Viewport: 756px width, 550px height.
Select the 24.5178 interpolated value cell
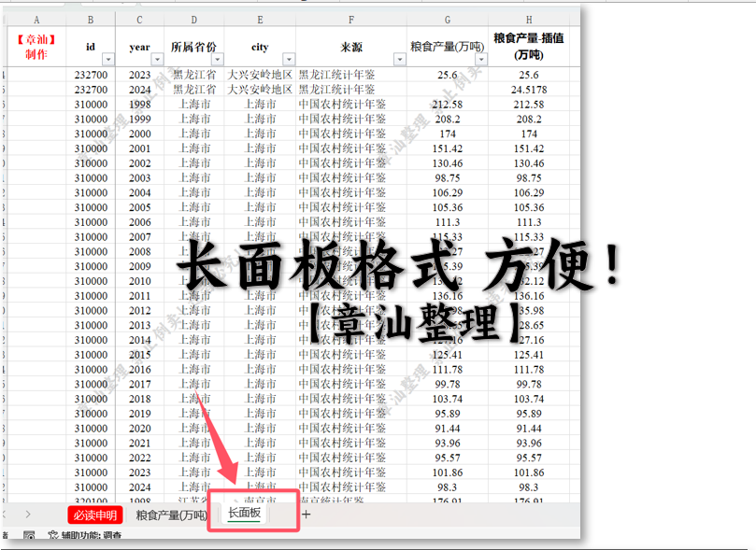529,90
